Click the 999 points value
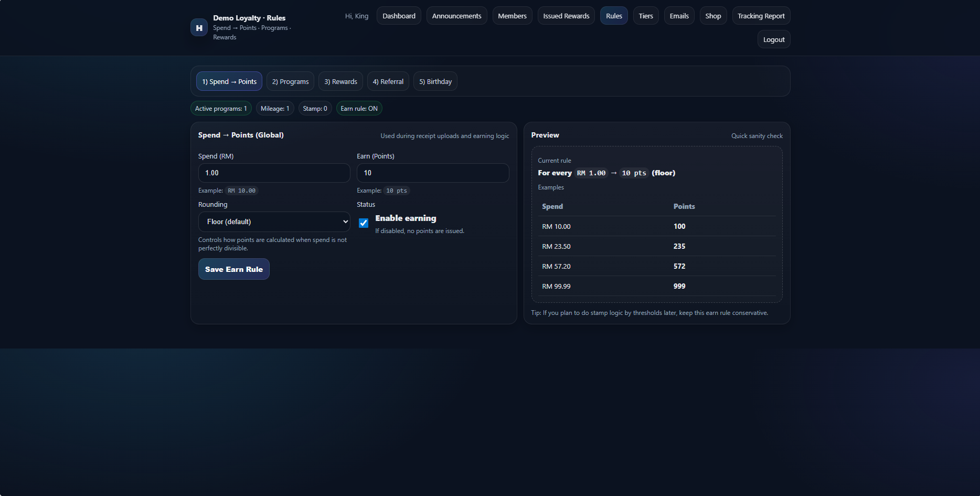This screenshot has height=496, width=980. tap(679, 286)
